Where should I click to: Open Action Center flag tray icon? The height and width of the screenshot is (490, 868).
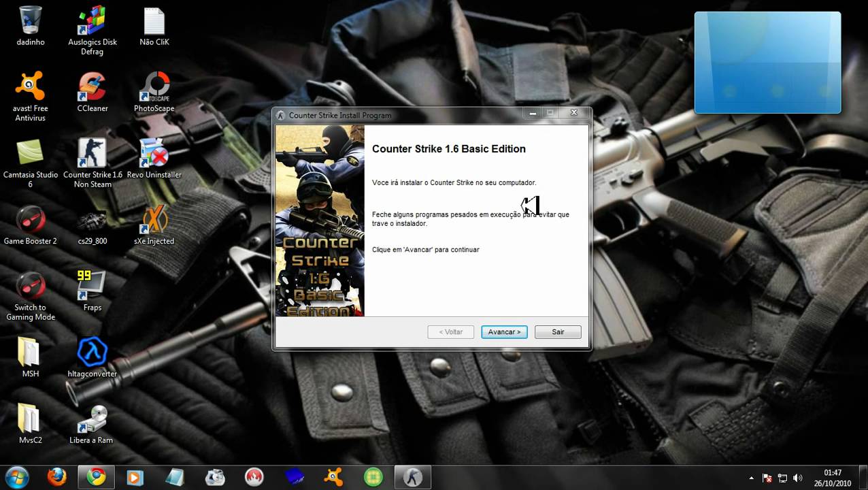(767, 478)
